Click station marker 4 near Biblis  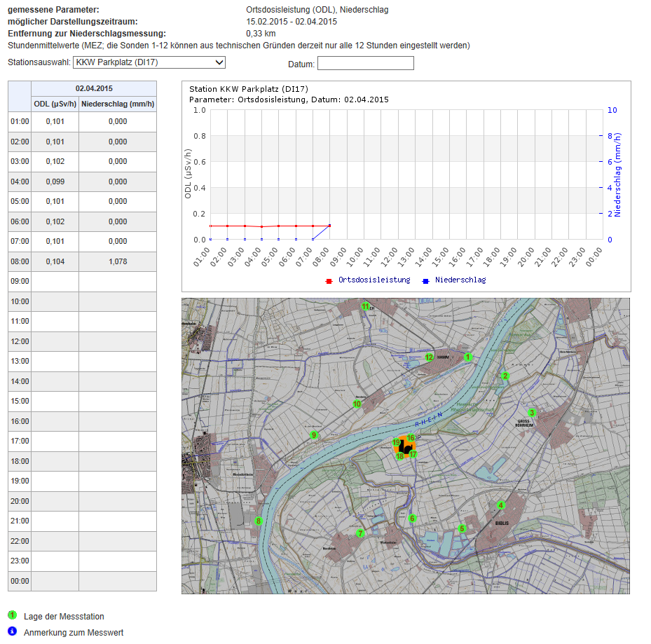click(x=500, y=505)
